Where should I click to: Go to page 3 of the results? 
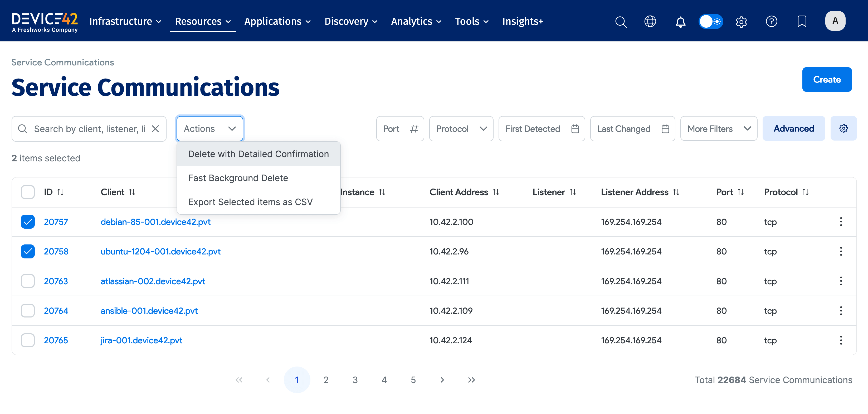pyautogui.click(x=355, y=380)
